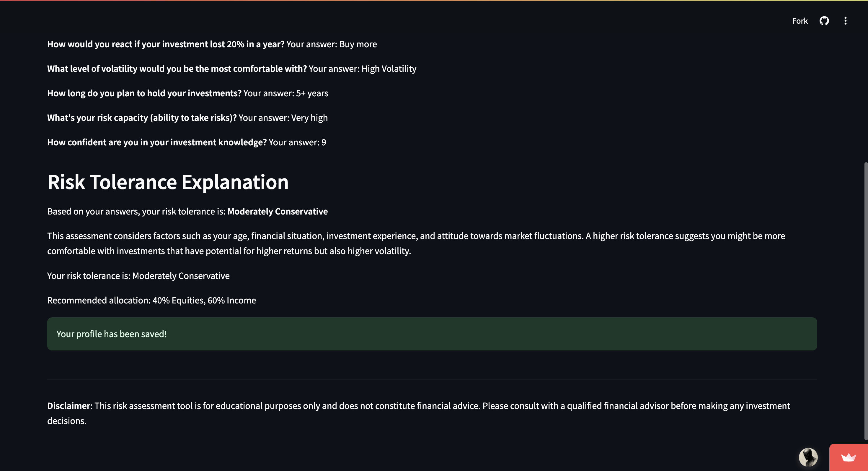Image resolution: width=868 pixels, height=471 pixels.
Task: Open the three-dot app menu
Action: 845,21
